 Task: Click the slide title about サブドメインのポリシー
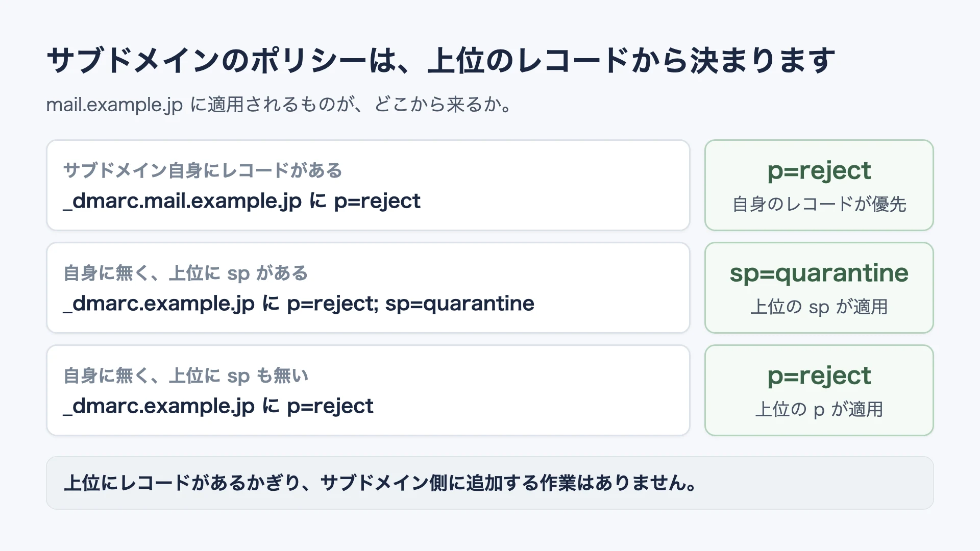(x=441, y=60)
